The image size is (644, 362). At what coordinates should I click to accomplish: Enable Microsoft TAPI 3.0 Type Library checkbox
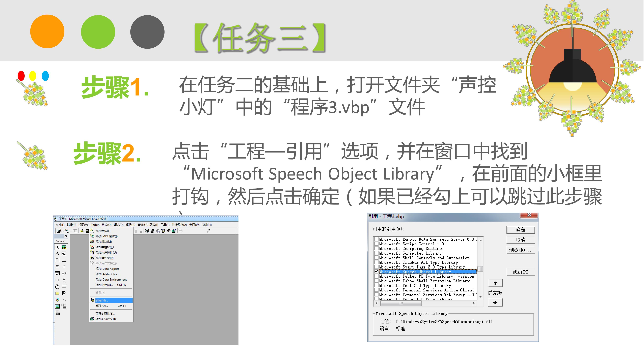[376, 285]
